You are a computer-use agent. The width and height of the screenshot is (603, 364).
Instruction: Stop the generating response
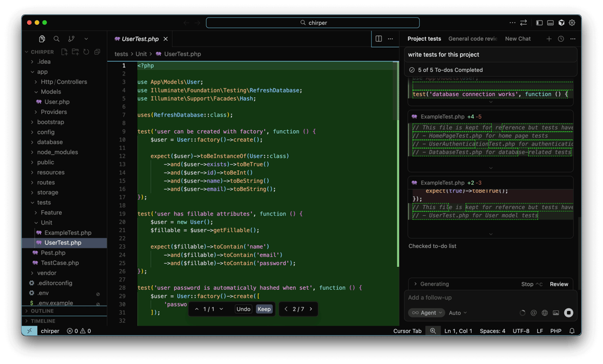point(532,284)
